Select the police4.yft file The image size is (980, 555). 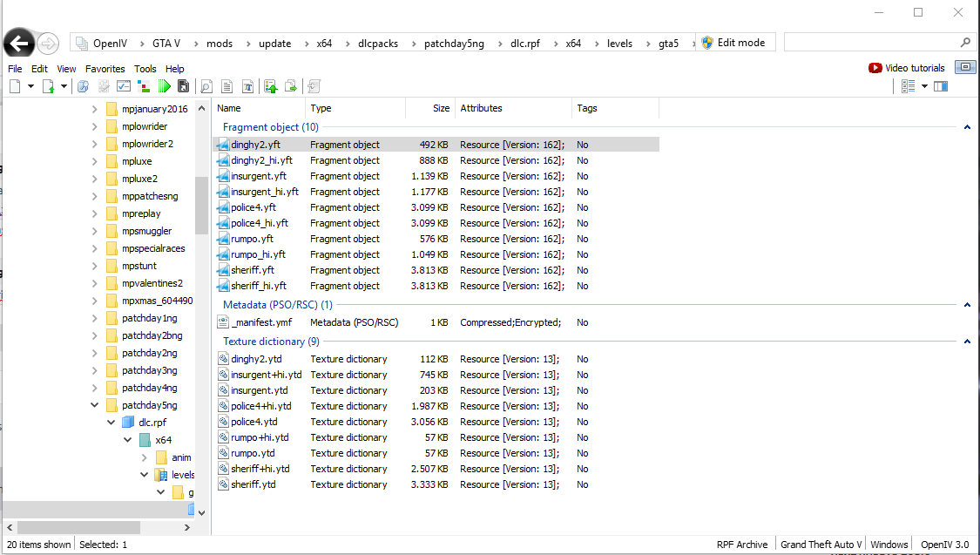click(x=253, y=207)
